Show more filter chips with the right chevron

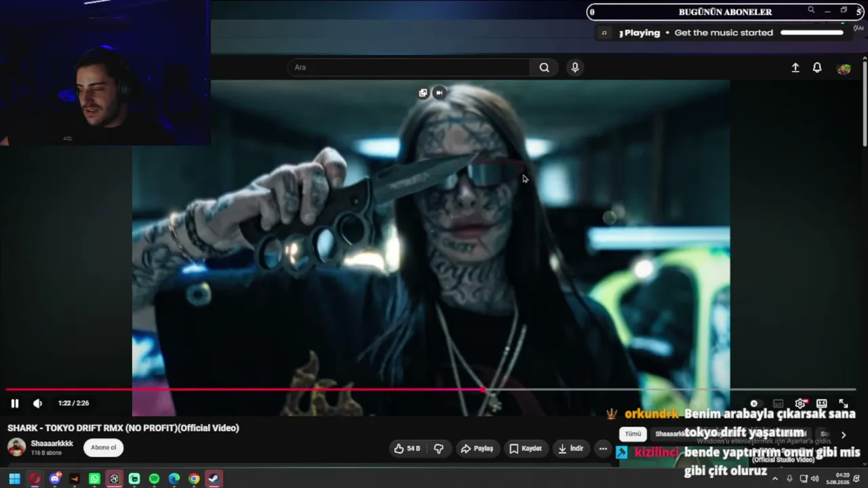[844, 434]
